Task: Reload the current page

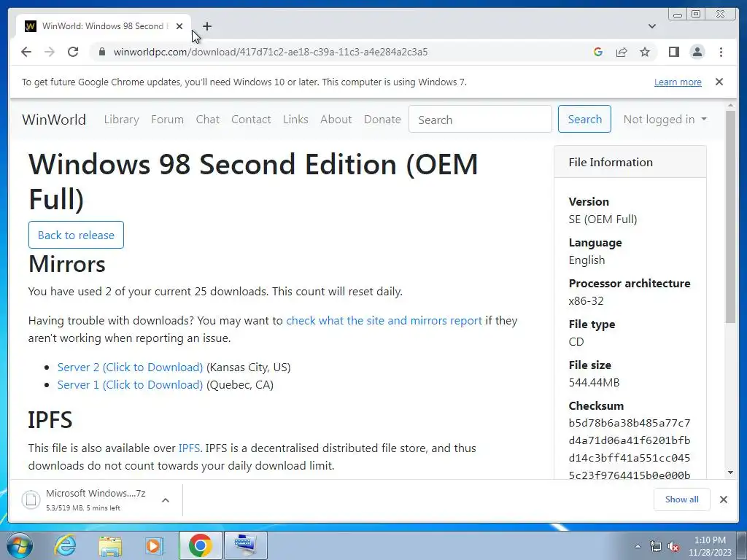Action: pos(73,52)
